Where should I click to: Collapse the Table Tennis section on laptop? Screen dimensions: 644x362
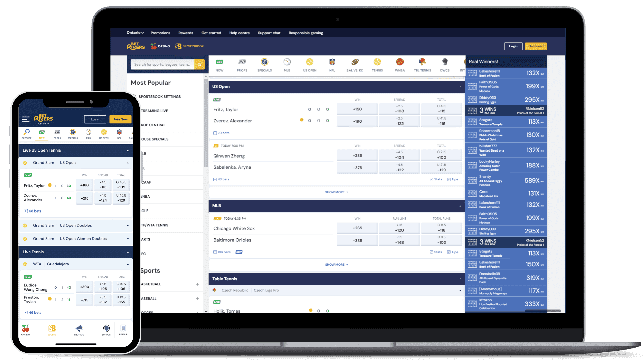click(x=460, y=279)
